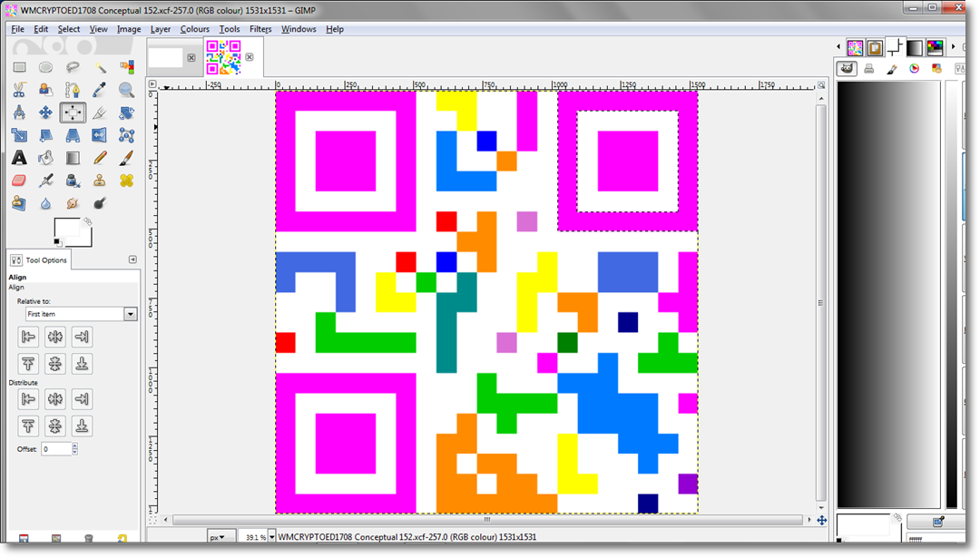The height and width of the screenshot is (558, 980).
Task: Select the Perspective Clone tool
Action: point(19,203)
